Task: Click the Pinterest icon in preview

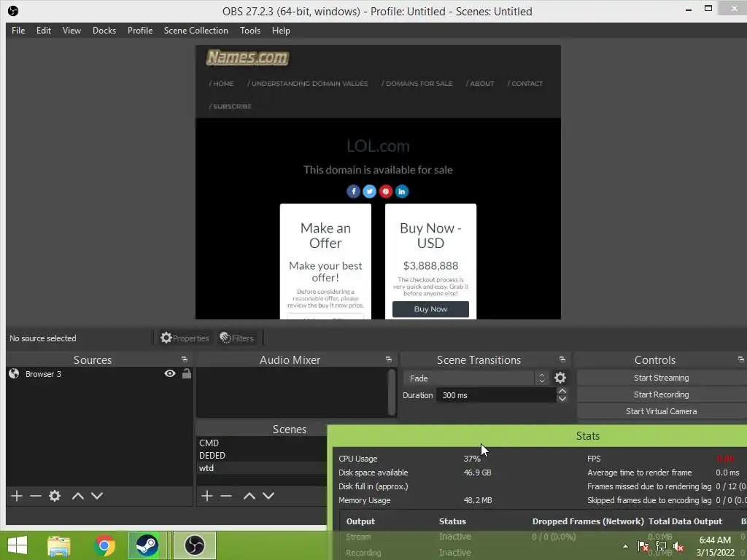Action: (x=386, y=192)
